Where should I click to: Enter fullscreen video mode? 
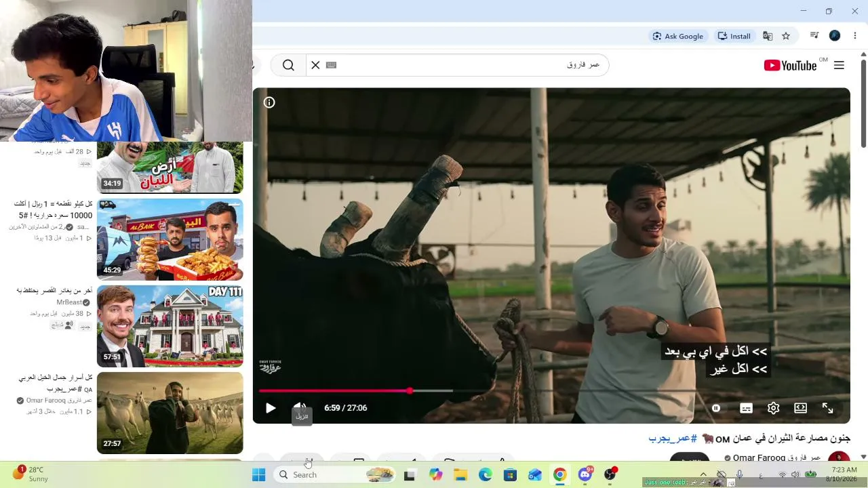(827, 408)
